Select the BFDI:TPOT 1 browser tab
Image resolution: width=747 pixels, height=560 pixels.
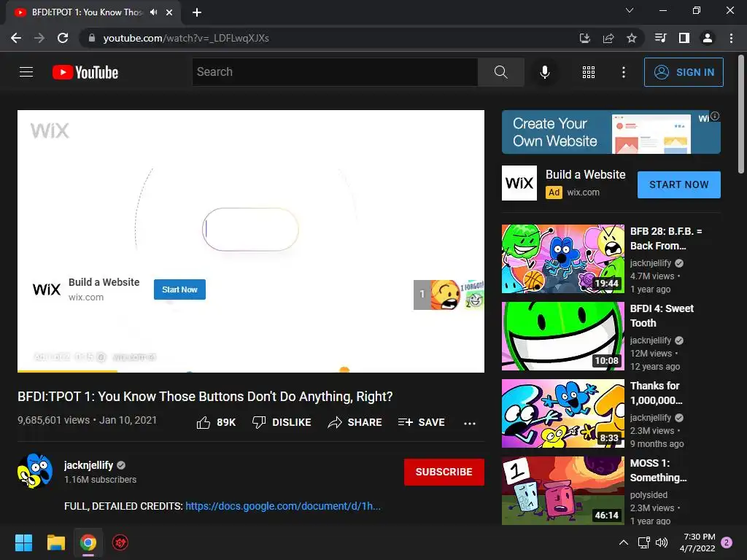click(x=87, y=12)
